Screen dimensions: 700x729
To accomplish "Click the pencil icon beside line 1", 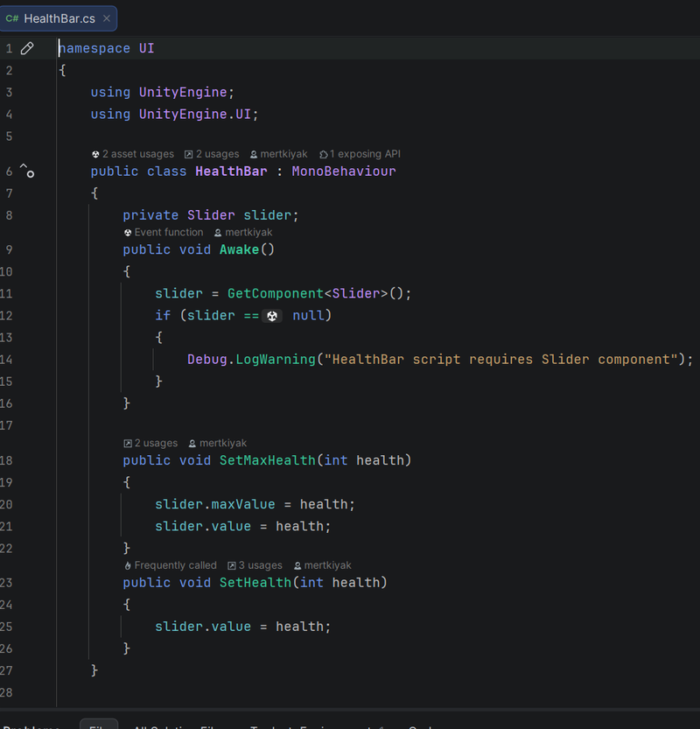I will pyautogui.click(x=27, y=48).
